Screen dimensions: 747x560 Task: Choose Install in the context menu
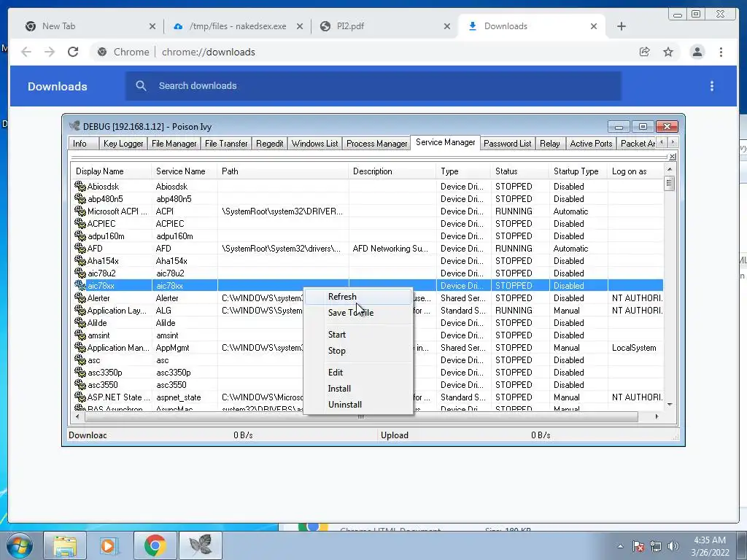pos(358,389)
